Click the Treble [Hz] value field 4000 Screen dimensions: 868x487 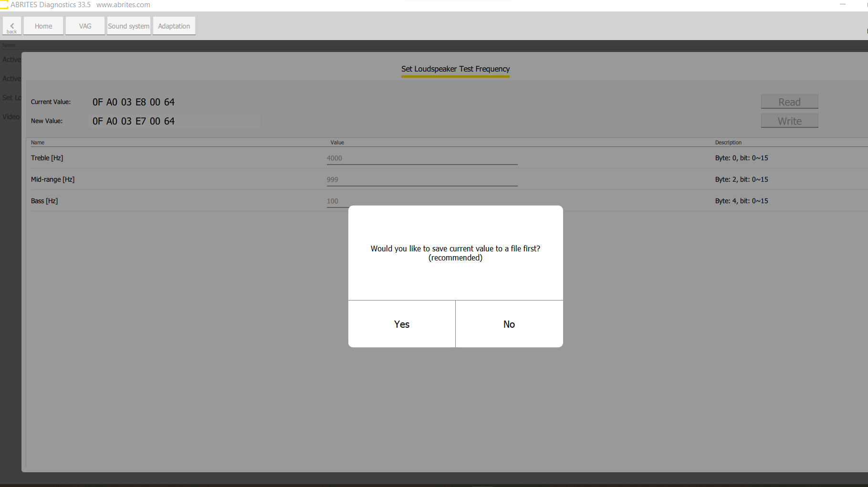422,158
